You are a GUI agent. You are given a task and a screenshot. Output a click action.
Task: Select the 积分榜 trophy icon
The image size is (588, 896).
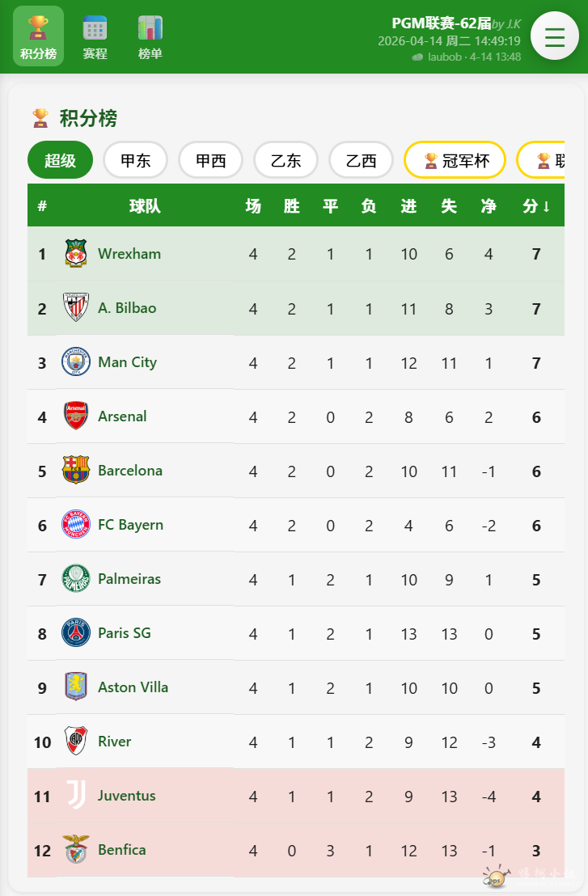pos(38,28)
